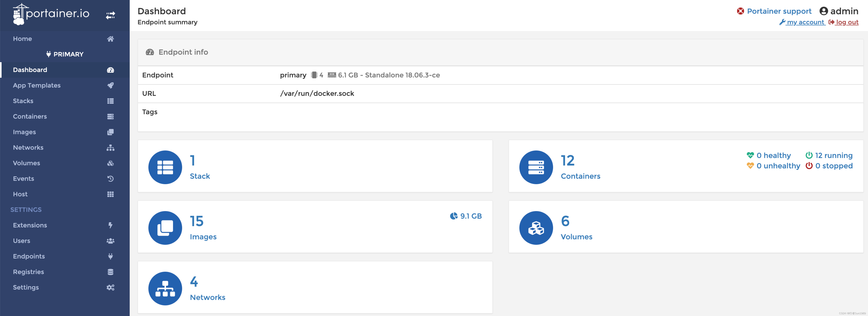Open the Extensions sidebar entry
Screen dimensions: 868x316
(x=30, y=225)
